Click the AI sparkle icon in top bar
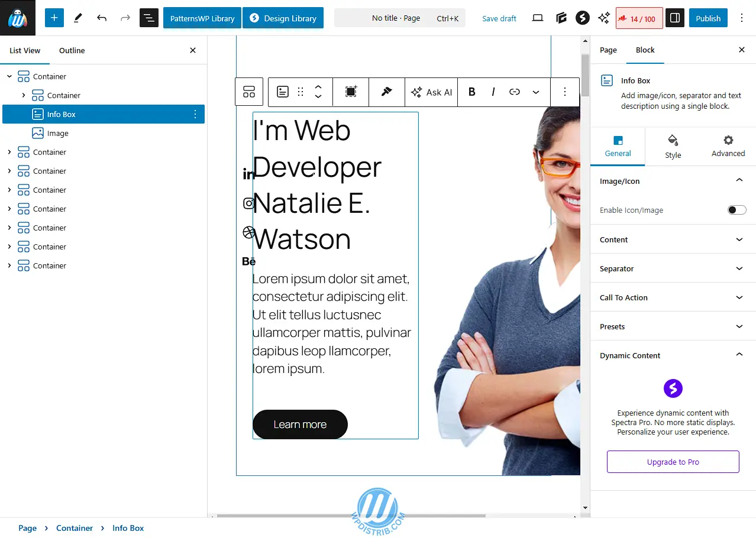Viewport: 756px width, 538px height. tap(604, 18)
